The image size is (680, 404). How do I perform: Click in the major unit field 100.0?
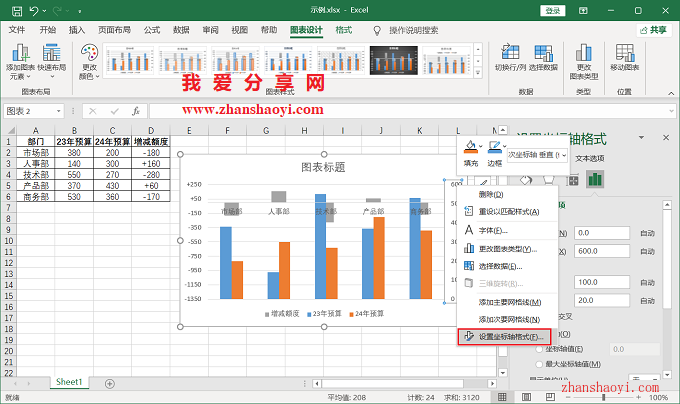[602, 282]
